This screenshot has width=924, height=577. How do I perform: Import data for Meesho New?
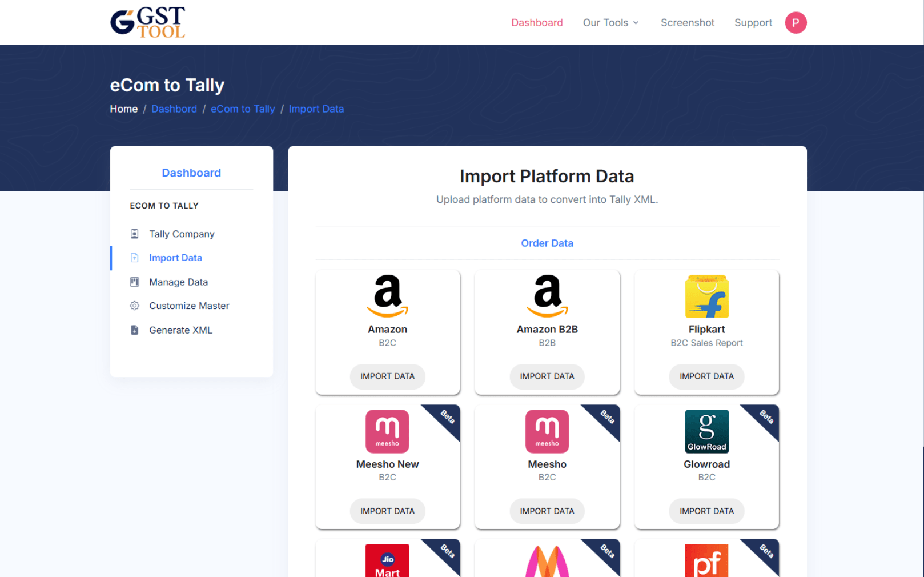tap(388, 511)
